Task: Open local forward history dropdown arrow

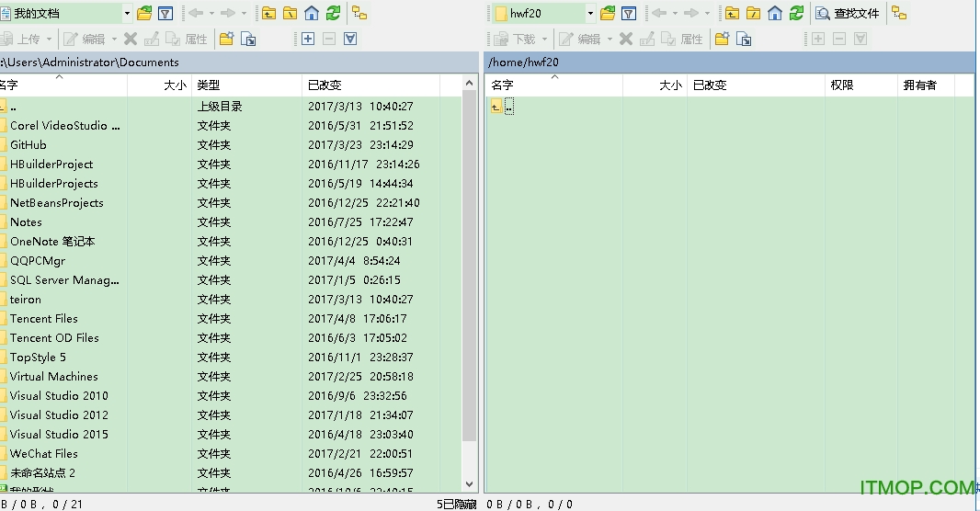Action: tap(244, 13)
